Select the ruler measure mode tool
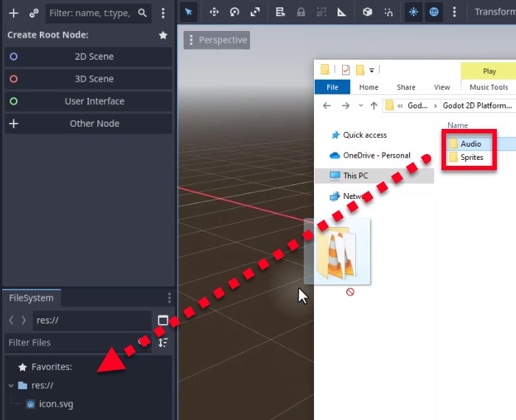The height and width of the screenshot is (420, 516). 341,13
